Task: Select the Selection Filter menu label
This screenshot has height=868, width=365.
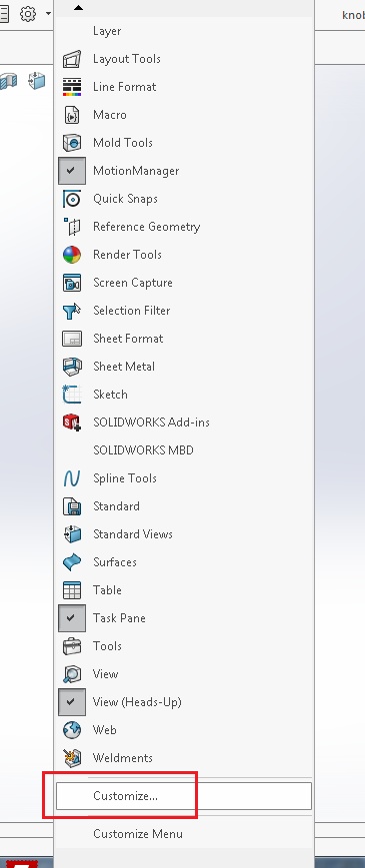Action: pos(132,311)
